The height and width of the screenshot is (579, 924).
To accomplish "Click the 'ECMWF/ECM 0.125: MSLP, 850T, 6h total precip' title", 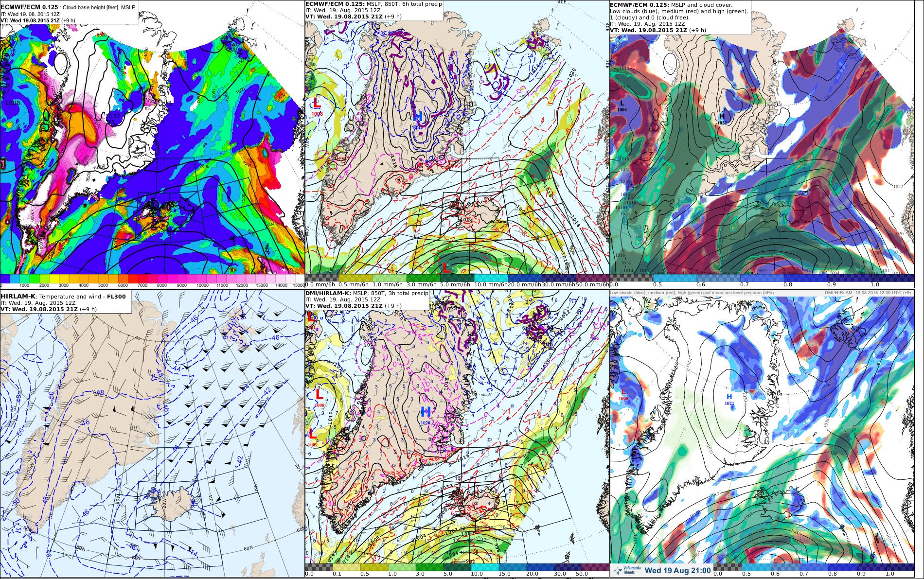I will click(374, 4).
